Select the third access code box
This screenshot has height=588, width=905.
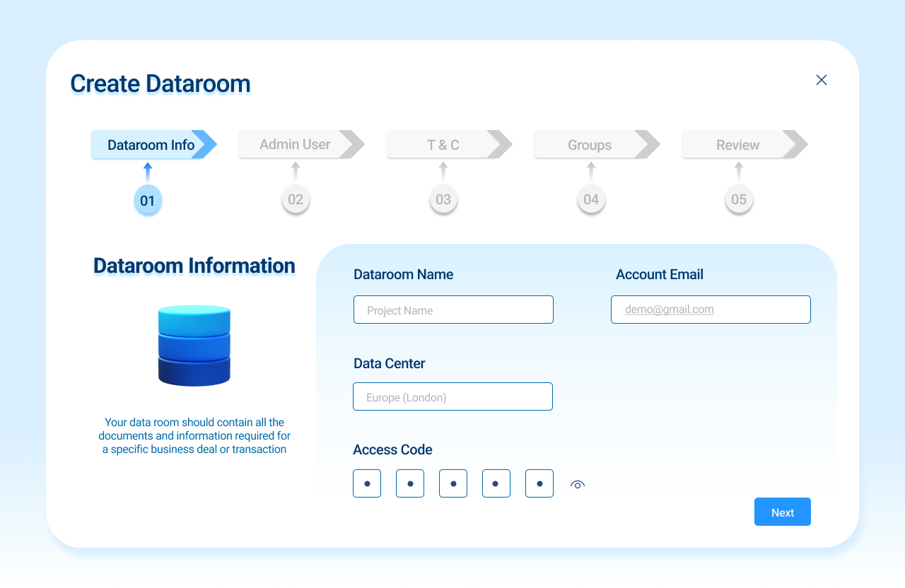coord(453,483)
